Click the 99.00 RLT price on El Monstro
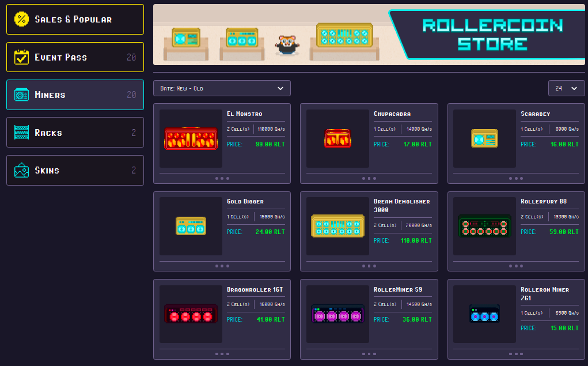 (x=270, y=144)
